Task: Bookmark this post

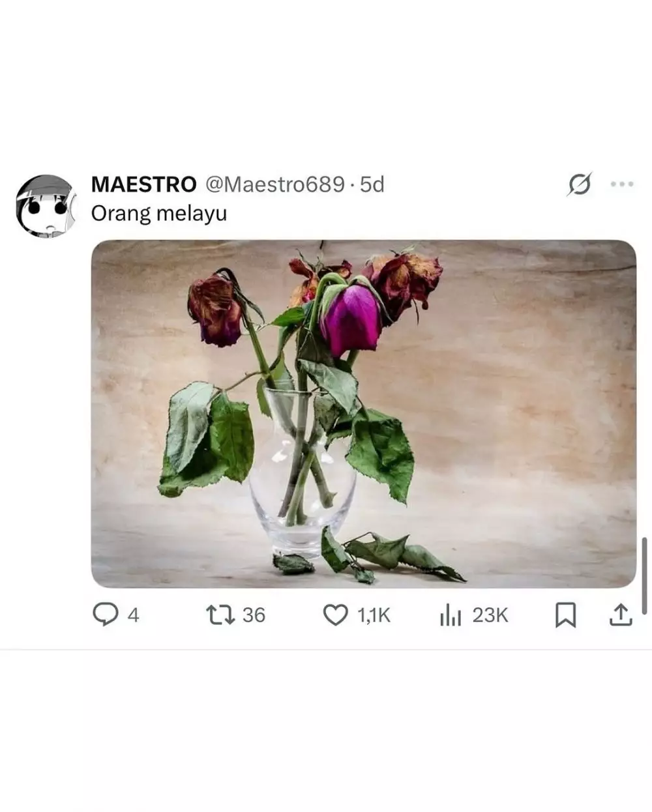Action: [x=565, y=615]
